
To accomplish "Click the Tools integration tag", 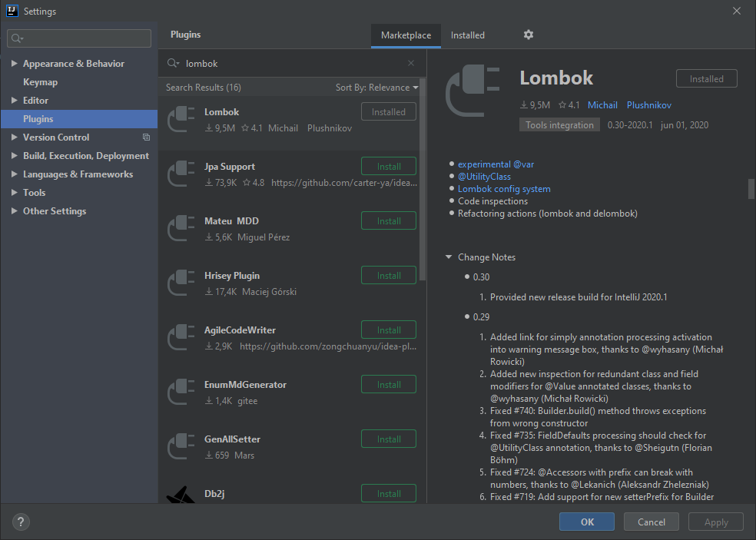I will click(x=559, y=125).
